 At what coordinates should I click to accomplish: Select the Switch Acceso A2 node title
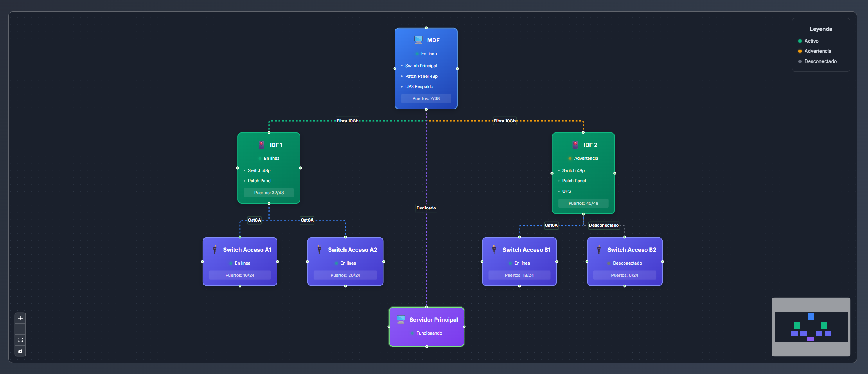click(352, 250)
